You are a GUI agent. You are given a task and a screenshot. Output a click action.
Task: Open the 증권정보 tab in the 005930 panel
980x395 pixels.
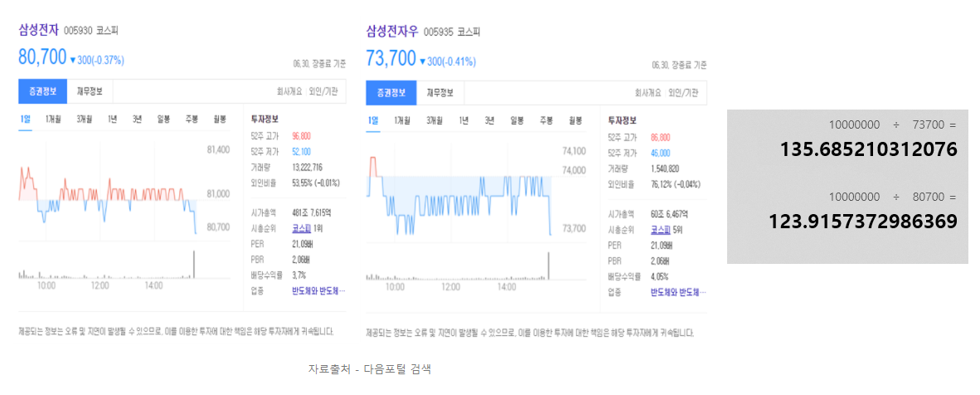(43, 91)
